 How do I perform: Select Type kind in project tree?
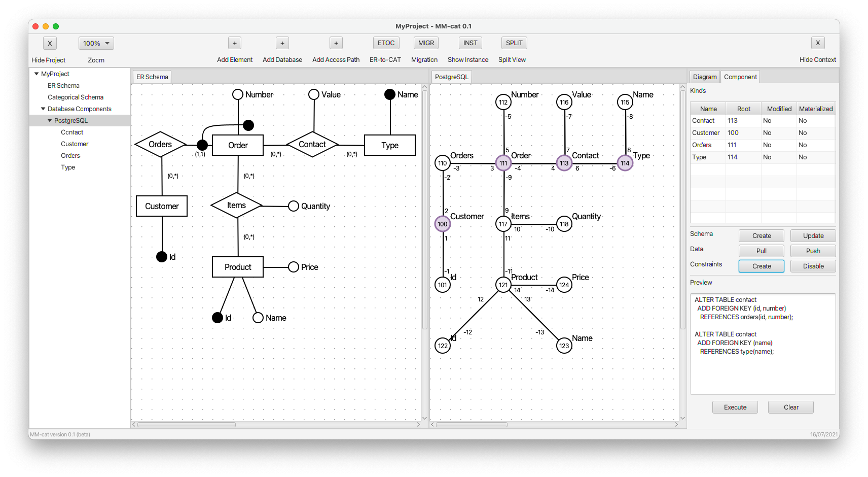point(68,167)
